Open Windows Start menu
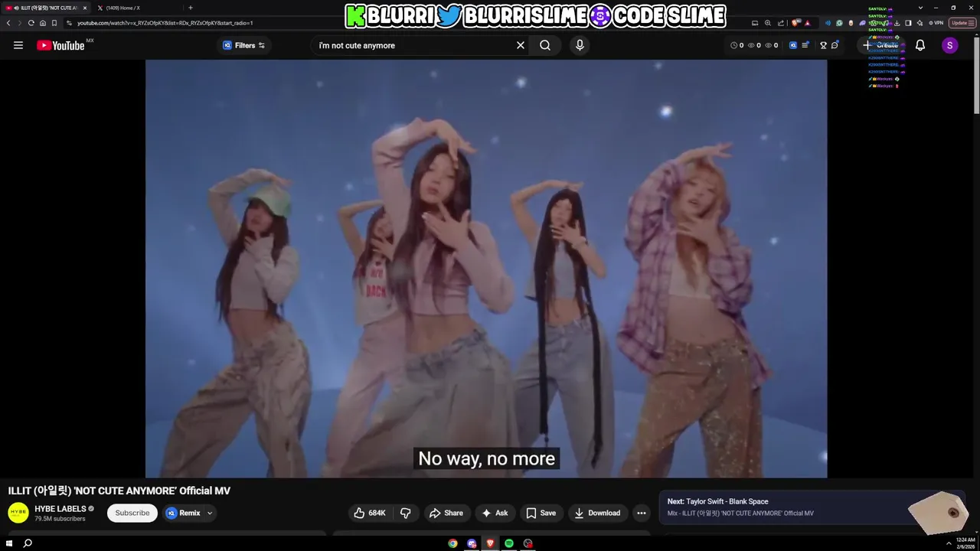The width and height of the screenshot is (980, 551). pos(9,543)
